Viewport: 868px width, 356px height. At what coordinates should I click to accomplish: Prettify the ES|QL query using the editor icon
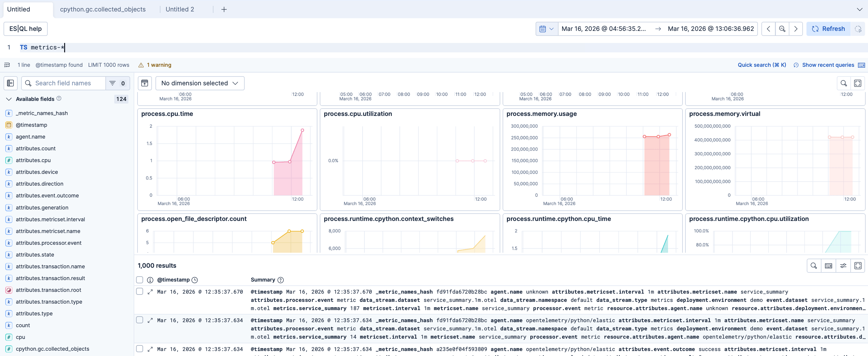[x=7, y=65]
